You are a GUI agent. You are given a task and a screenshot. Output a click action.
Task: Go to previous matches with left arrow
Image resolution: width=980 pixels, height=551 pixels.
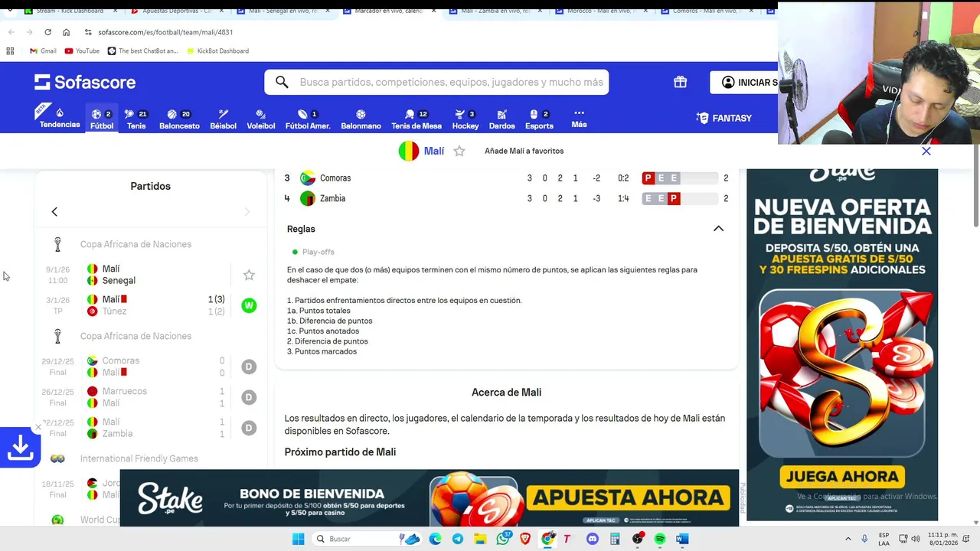[x=54, y=211]
